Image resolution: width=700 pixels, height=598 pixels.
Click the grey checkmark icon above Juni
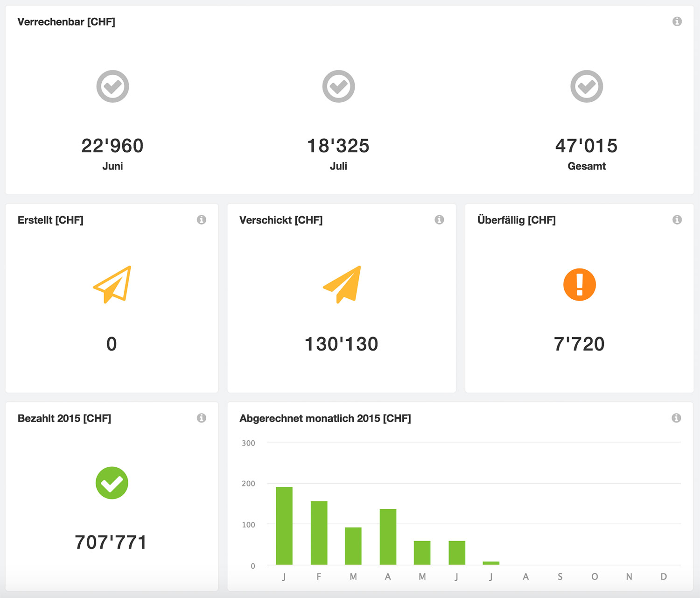pos(112,86)
